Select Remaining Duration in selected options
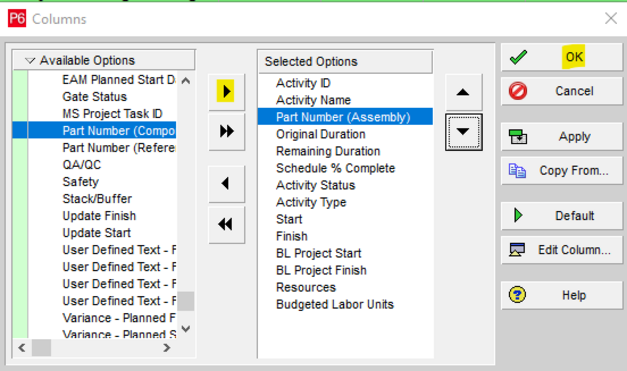The width and height of the screenshot is (627, 371). 328,151
